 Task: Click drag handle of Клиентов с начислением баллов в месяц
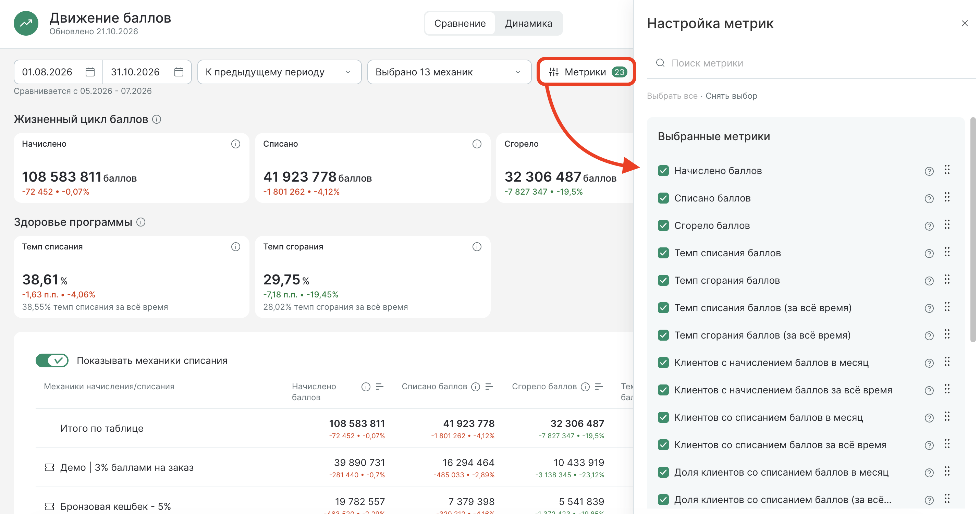click(x=947, y=362)
